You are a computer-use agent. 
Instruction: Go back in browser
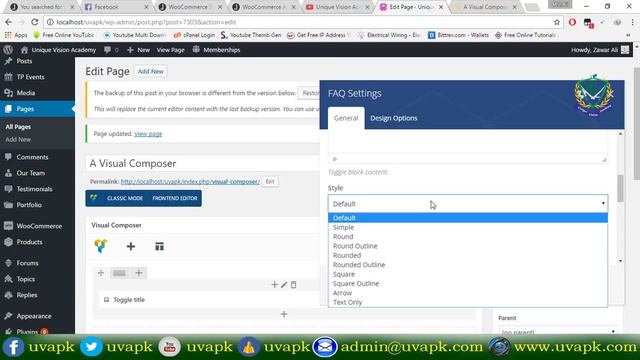coord(9,22)
